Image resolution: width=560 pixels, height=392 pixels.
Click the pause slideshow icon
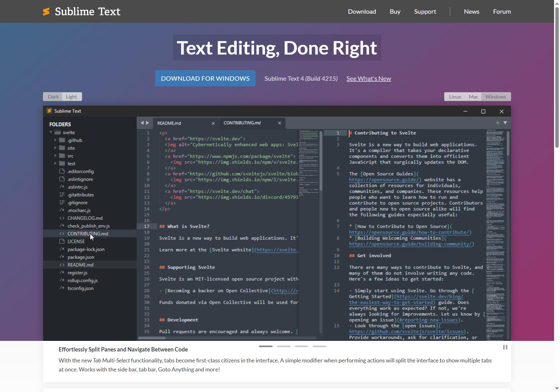click(x=505, y=347)
